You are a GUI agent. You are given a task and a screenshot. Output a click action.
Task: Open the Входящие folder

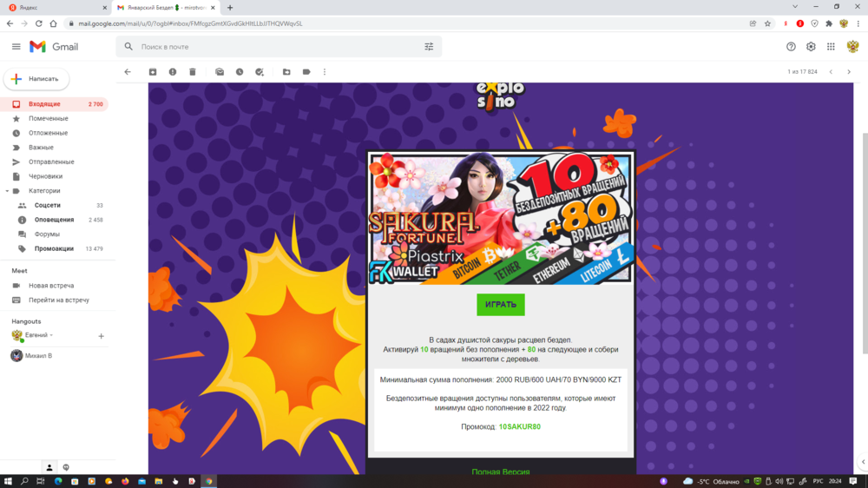(44, 104)
